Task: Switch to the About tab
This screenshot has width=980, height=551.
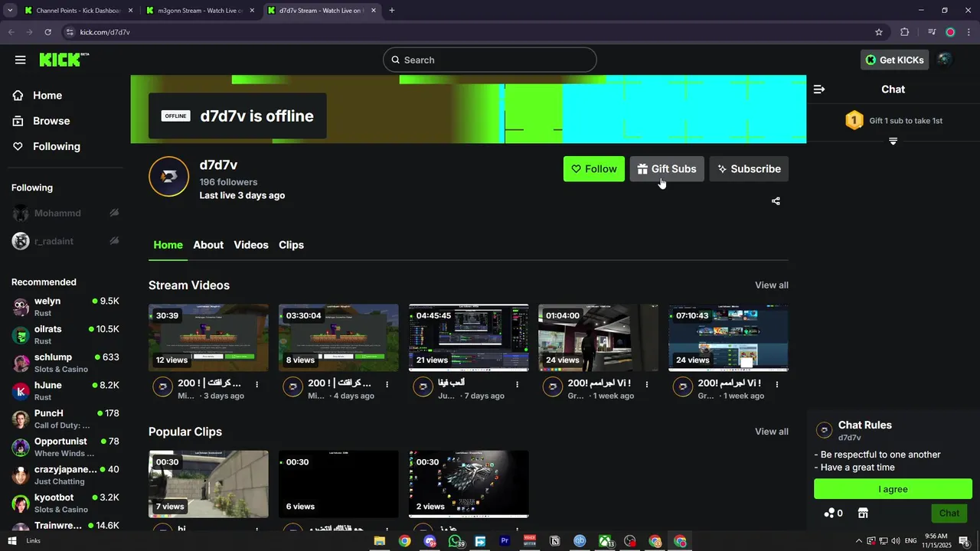Action: (x=208, y=245)
